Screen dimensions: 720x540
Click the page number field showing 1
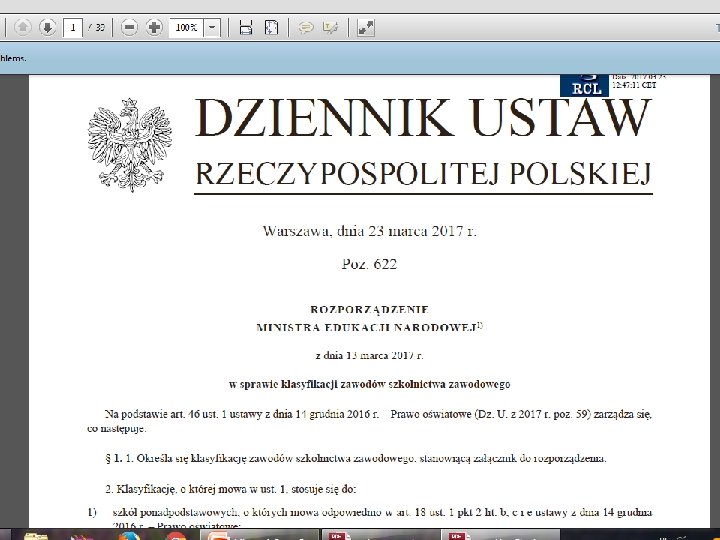73,28
